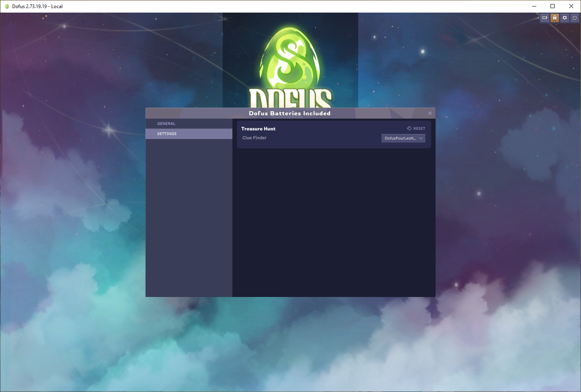Click the Treasure Hunt heading
The image size is (581, 392).
258,129
